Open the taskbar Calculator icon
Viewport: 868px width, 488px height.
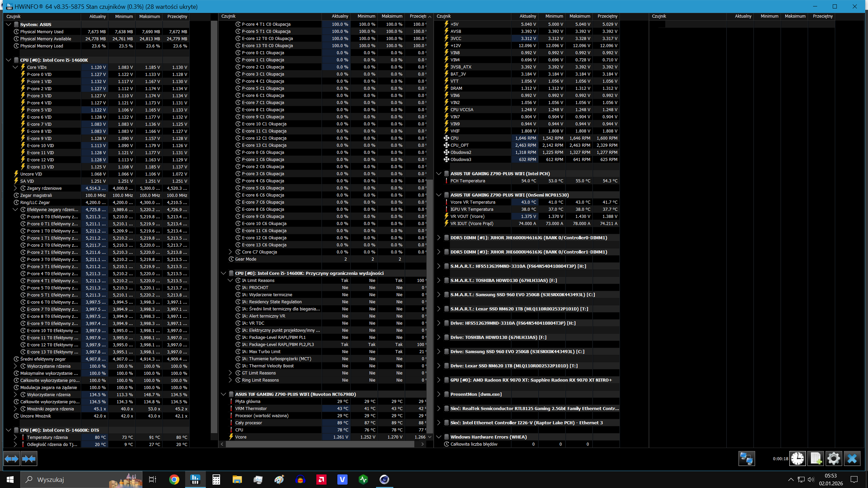pos(216,479)
